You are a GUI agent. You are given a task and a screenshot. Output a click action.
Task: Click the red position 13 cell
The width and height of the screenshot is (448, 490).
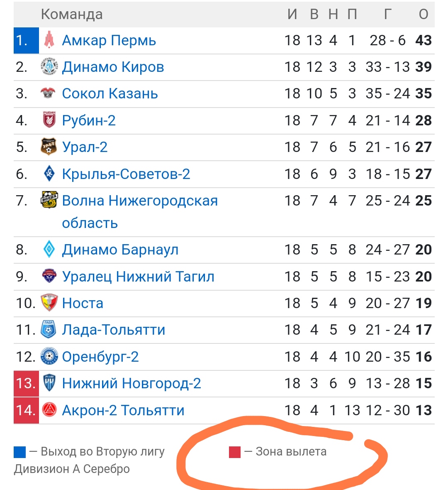pyautogui.click(x=26, y=383)
